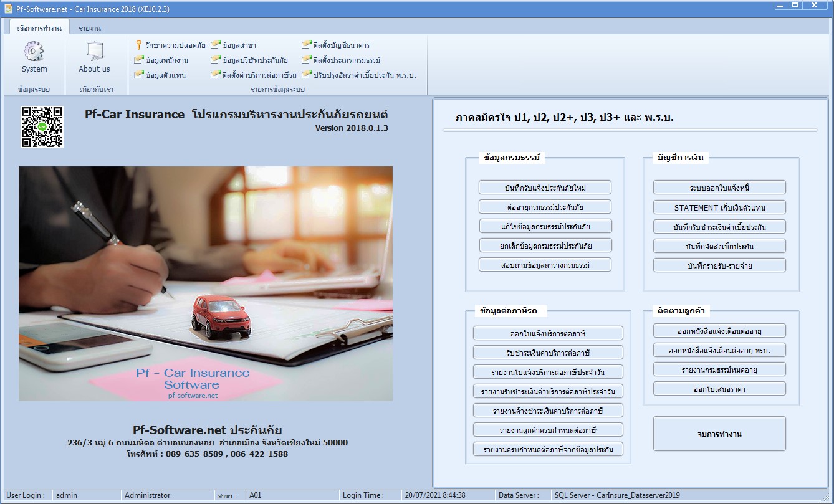Open ข้อมูลตัวแทน in the ribbon
The height and width of the screenshot is (504, 834).
[x=160, y=75]
